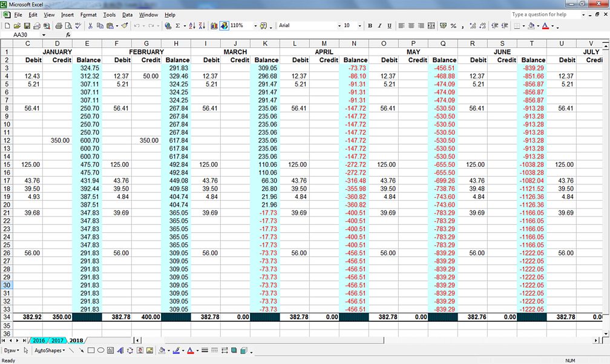Open the Arial font dropdown

pyautogui.click(x=339, y=25)
